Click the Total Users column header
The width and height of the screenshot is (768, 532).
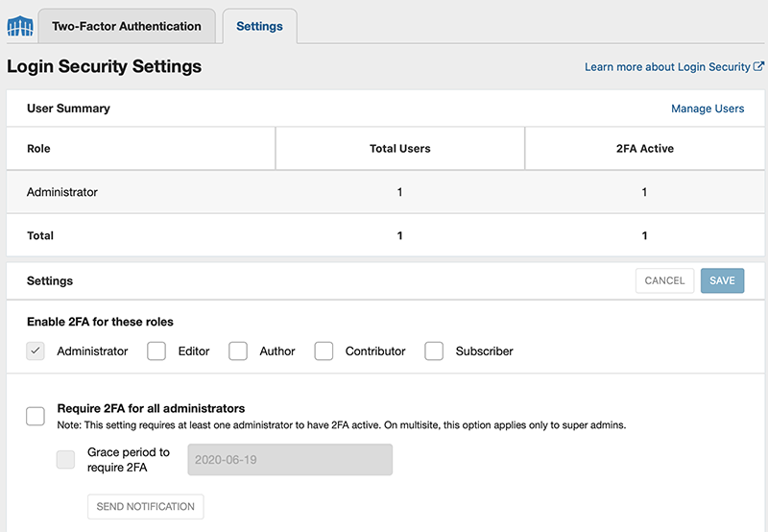[399, 149]
